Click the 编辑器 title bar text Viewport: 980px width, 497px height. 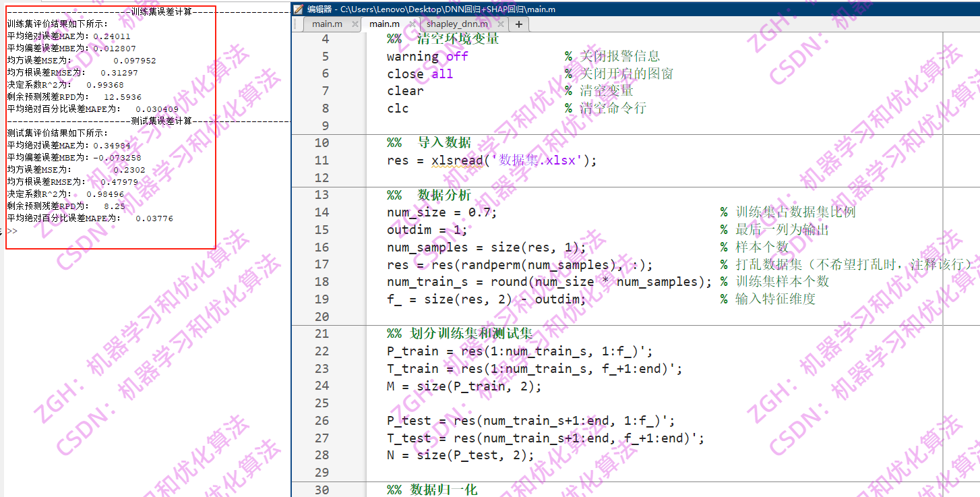pos(319,9)
